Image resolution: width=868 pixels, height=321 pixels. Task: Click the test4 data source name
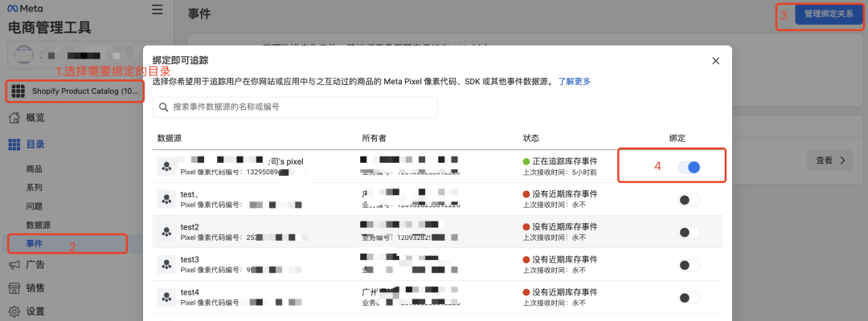tap(190, 292)
